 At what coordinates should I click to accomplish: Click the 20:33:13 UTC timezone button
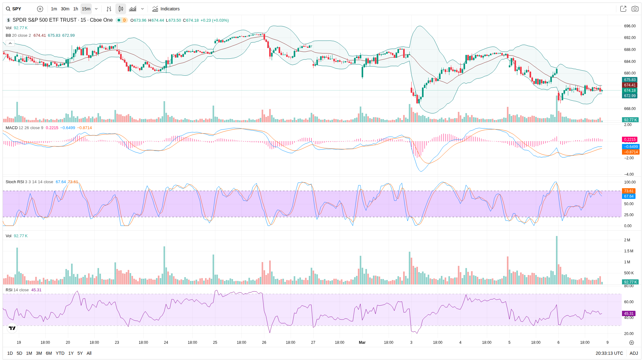click(x=609, y=353)
